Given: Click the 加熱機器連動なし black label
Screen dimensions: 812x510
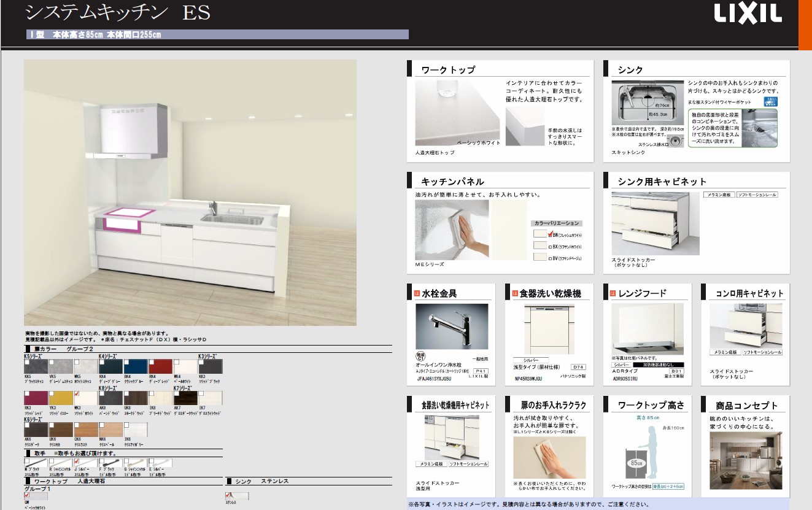Looking at the screenshot, I should [x=659, y=364].
